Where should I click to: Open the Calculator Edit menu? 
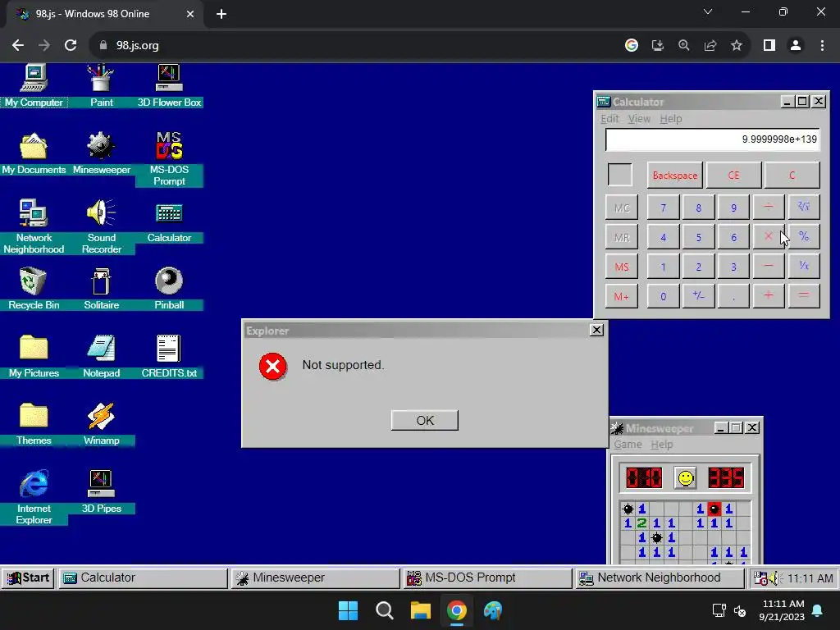(609, 119)
